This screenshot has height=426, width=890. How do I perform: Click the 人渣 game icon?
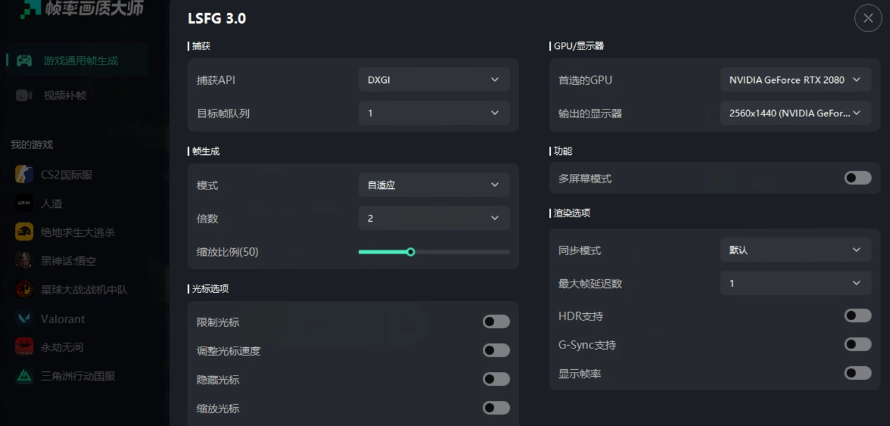point(24,203)
